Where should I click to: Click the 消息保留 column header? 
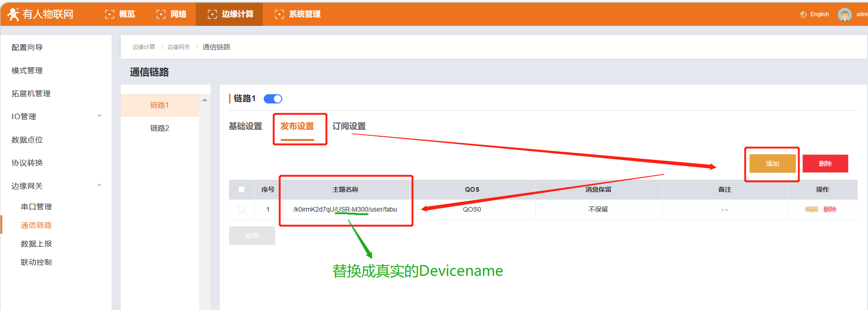coord(598,189)
